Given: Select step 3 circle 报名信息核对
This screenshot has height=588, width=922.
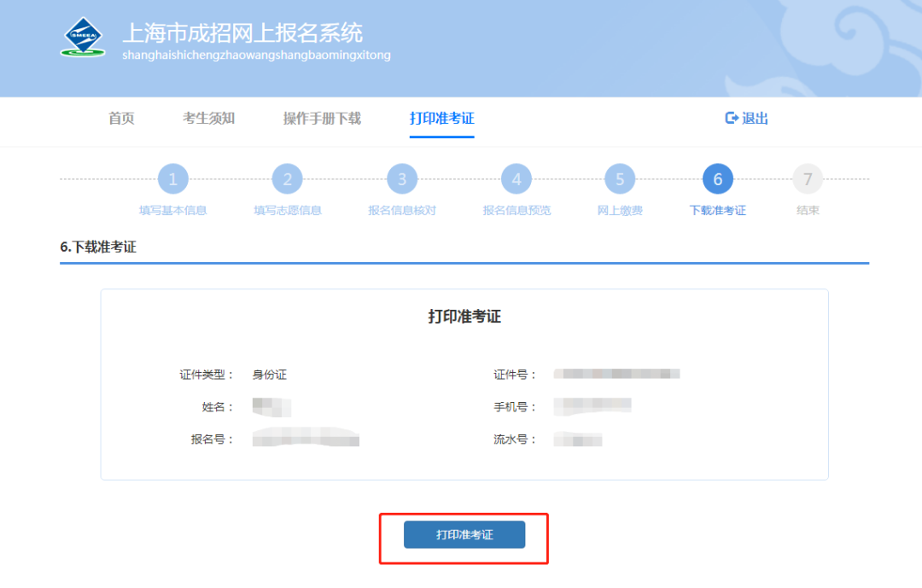Looking at the screenshot, I should click(401, 179).
